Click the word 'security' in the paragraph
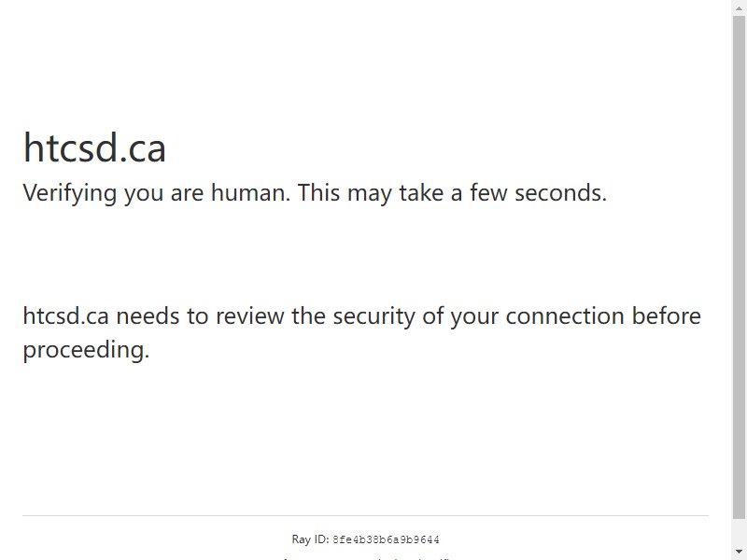The height and width of the screenshot is (560, 747). click(374, 317)
